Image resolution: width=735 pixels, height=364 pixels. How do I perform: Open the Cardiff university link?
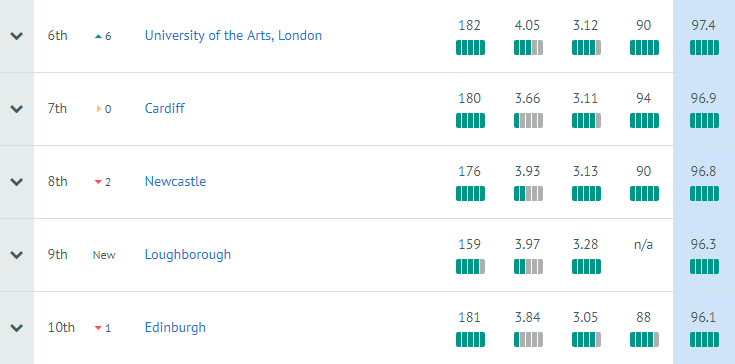[165, 108]
